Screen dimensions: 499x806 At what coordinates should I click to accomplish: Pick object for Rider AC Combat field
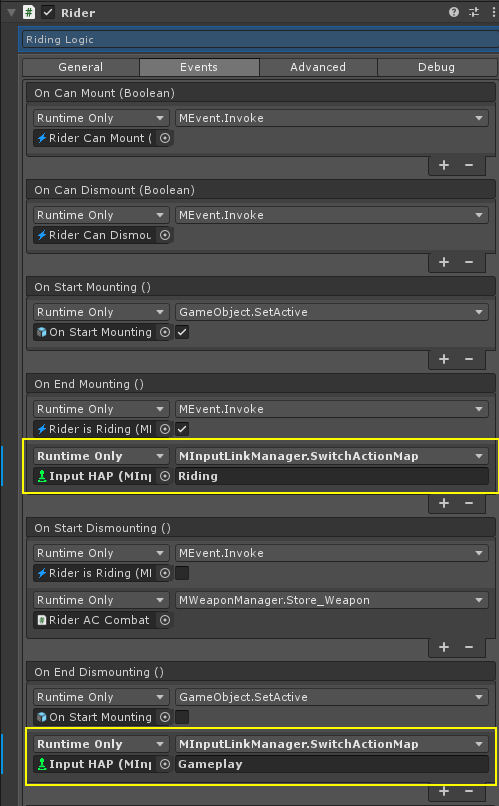(x=164, y=620)
